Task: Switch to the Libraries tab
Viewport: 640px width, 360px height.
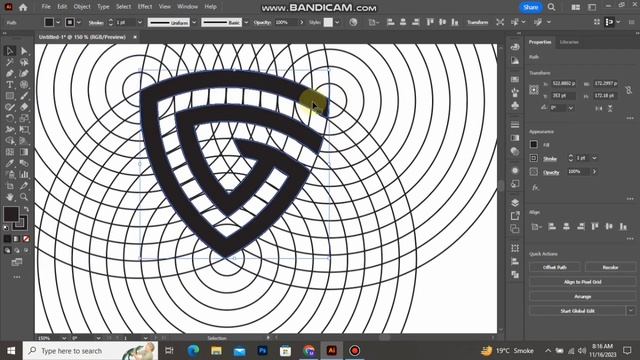Action: pos(569,42)
